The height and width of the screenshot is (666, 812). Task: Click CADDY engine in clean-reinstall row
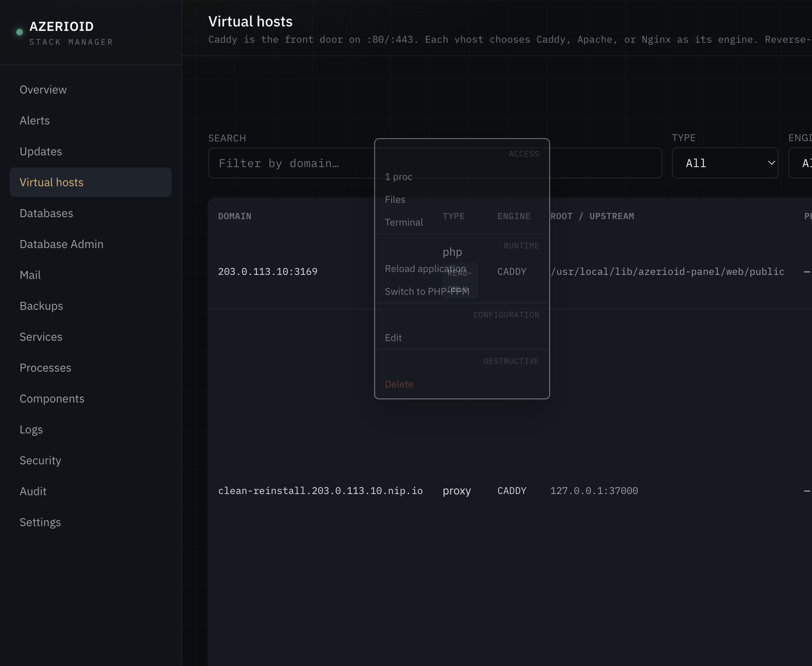click(x=512, y=491)
